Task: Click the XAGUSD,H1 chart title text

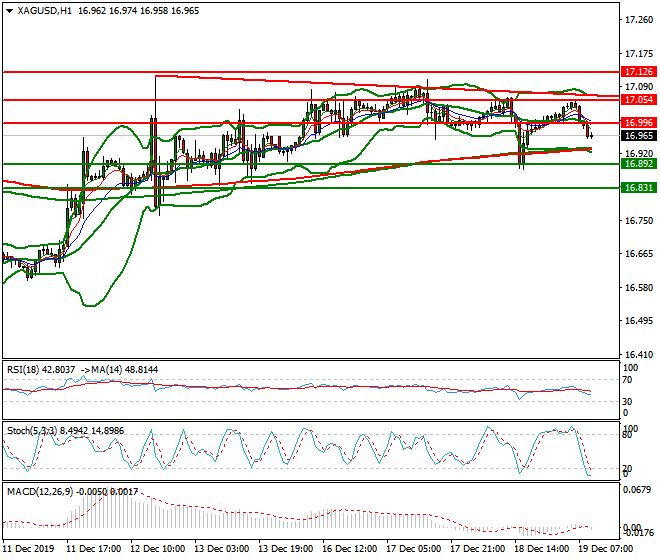Action: point(44,11)
